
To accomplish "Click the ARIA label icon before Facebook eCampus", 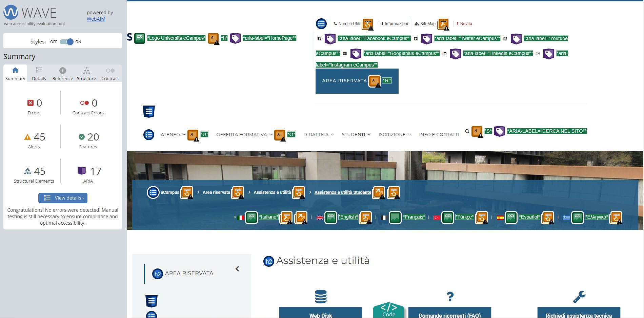I will (x=330, y=39).
